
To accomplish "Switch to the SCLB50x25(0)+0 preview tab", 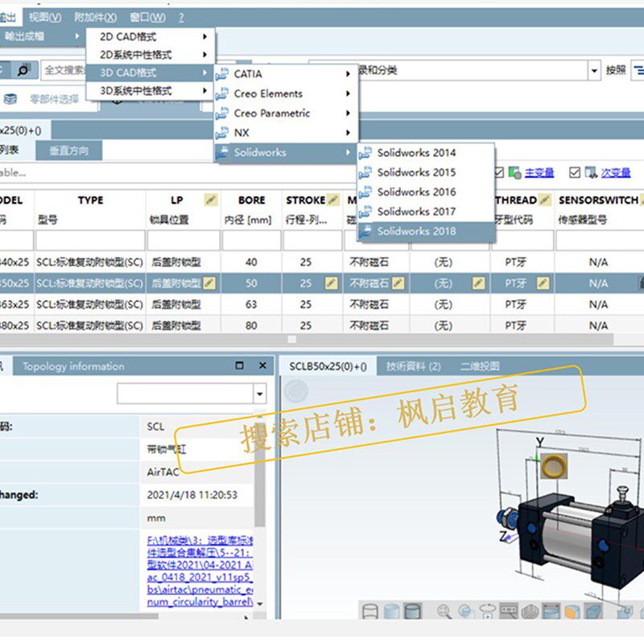I will (x=328, y=366).
